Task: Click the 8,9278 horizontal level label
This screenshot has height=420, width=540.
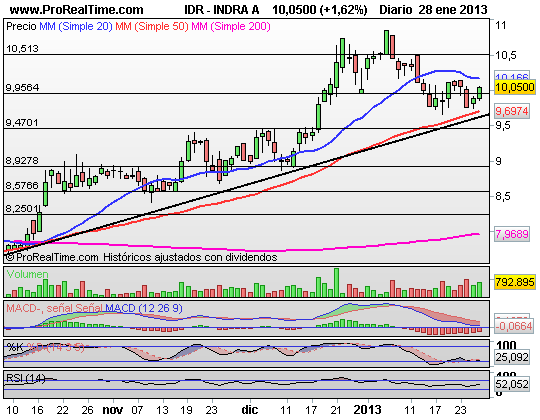Action: tap(22, 160)
